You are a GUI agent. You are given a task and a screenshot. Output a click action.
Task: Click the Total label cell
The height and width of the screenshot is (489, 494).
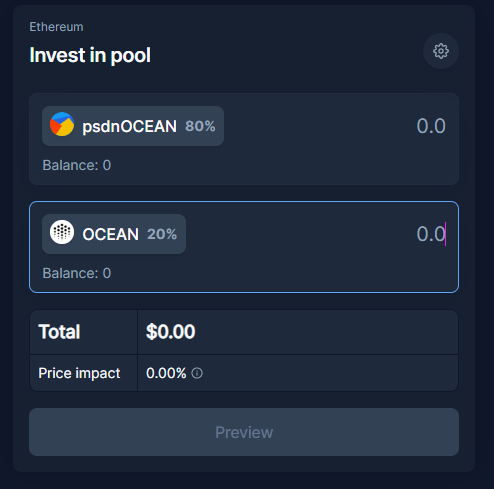click(x=84, y=332)
